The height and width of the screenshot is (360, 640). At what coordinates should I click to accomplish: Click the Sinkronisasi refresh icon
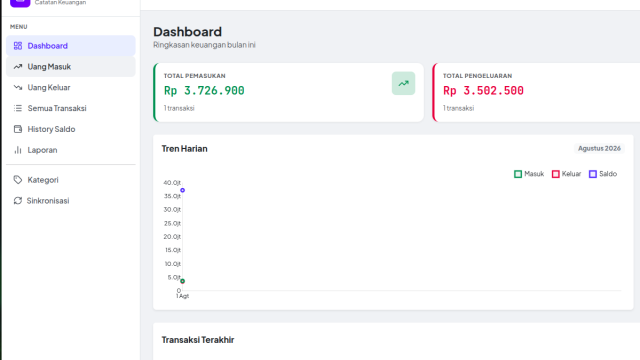18,200
